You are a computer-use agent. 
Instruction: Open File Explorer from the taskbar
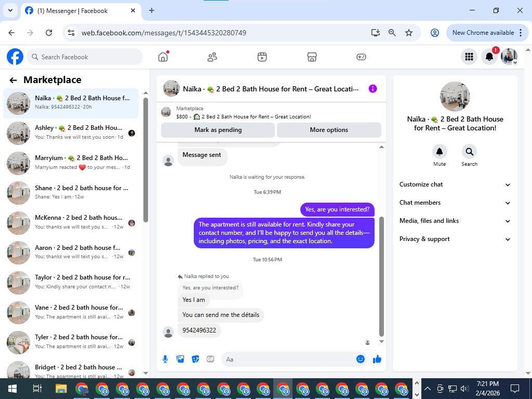tap(61, 389)
